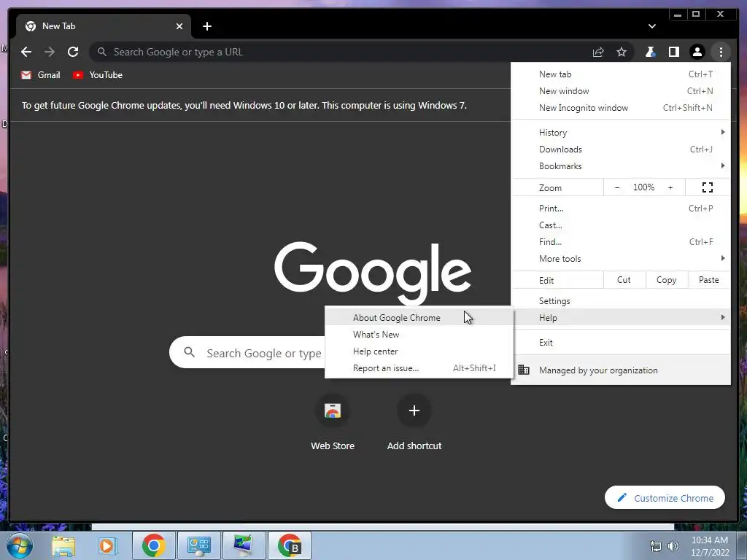This screenshot has height=560, width=747.
Task: Open the Gmail bookmark
Action: [x=41, y=75]
